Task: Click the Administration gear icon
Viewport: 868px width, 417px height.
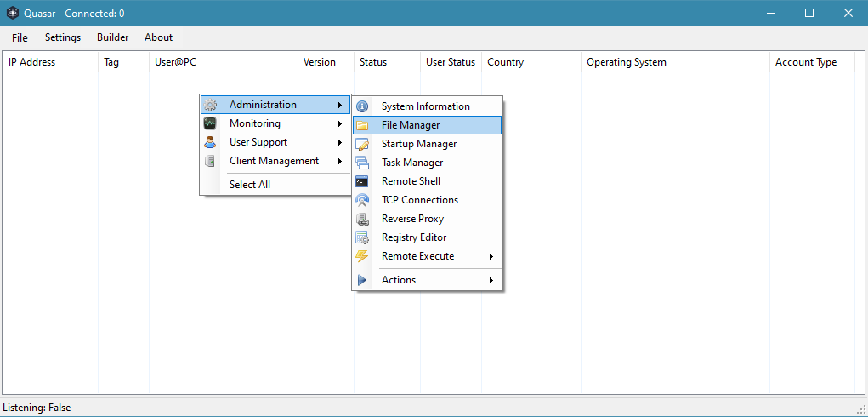Action: point(210,105)
